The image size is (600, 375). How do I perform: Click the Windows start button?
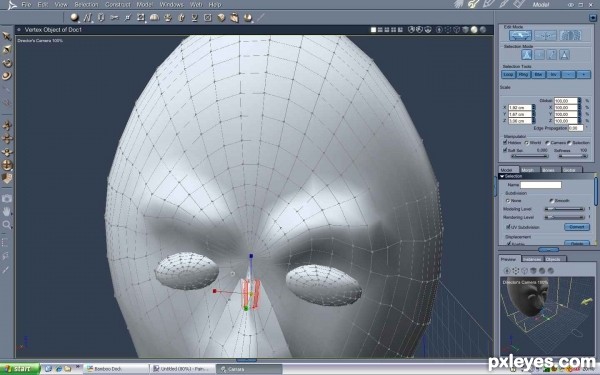point(20,369)
